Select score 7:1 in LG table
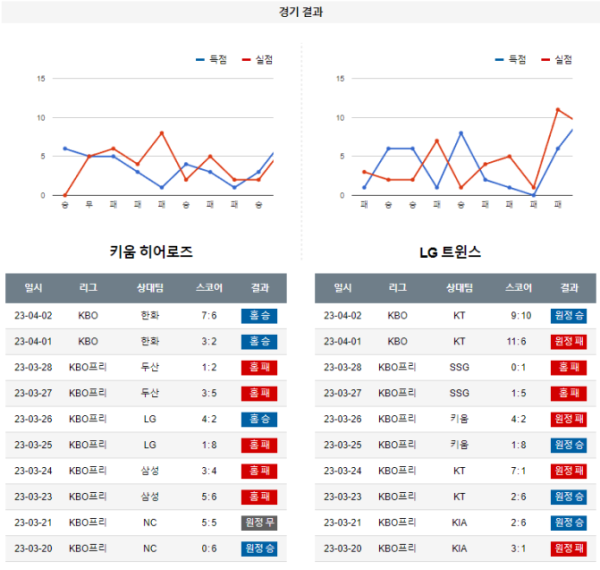 (x=518, y=471)
